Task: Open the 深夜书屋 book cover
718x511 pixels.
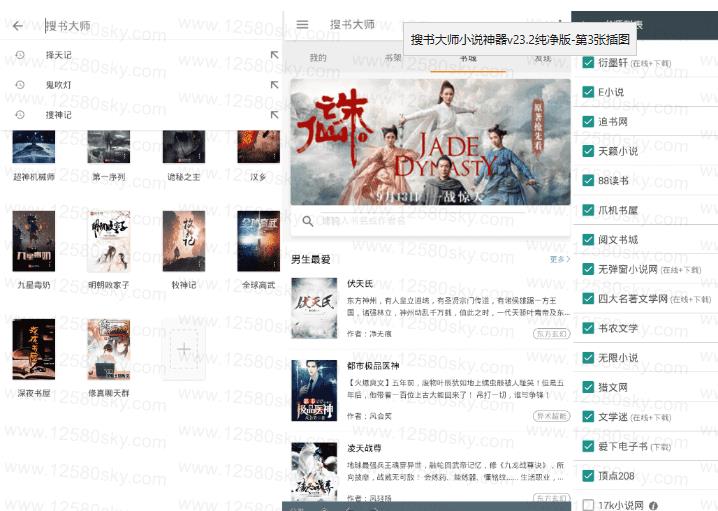Action: 34,350
